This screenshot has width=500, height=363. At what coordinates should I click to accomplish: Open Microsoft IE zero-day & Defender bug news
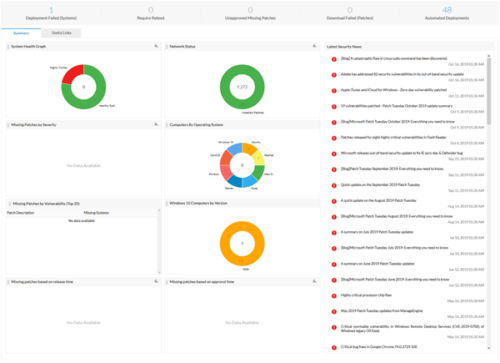(x=402, y=153)
